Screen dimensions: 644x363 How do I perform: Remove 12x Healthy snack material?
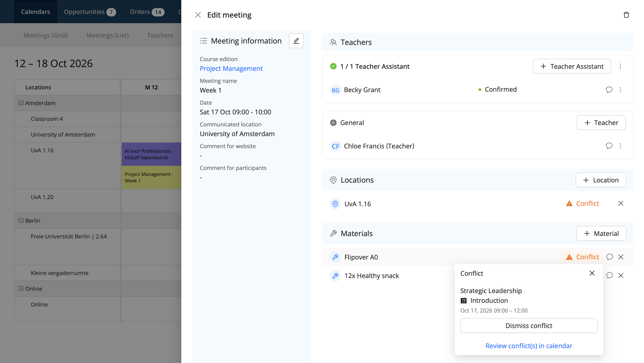point(621,275)
